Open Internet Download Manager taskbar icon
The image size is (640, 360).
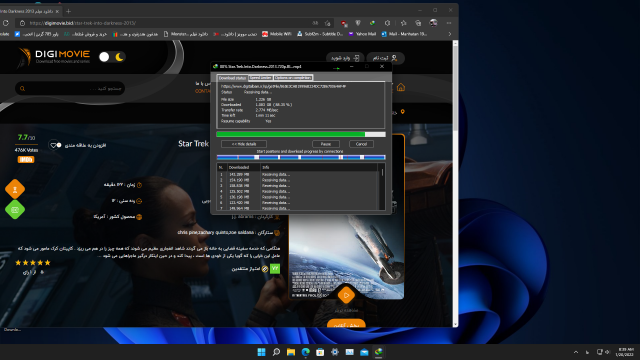tap(379, 352)
